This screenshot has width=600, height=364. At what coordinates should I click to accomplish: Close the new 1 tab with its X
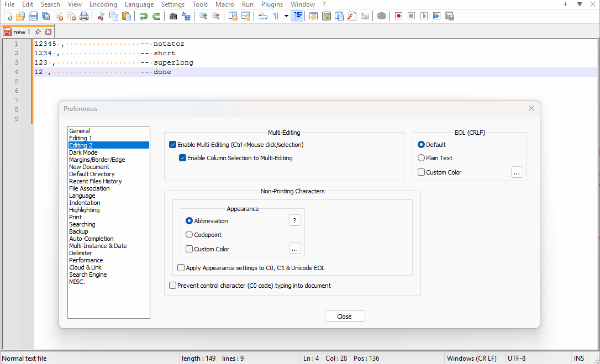[x=48, y=32]
